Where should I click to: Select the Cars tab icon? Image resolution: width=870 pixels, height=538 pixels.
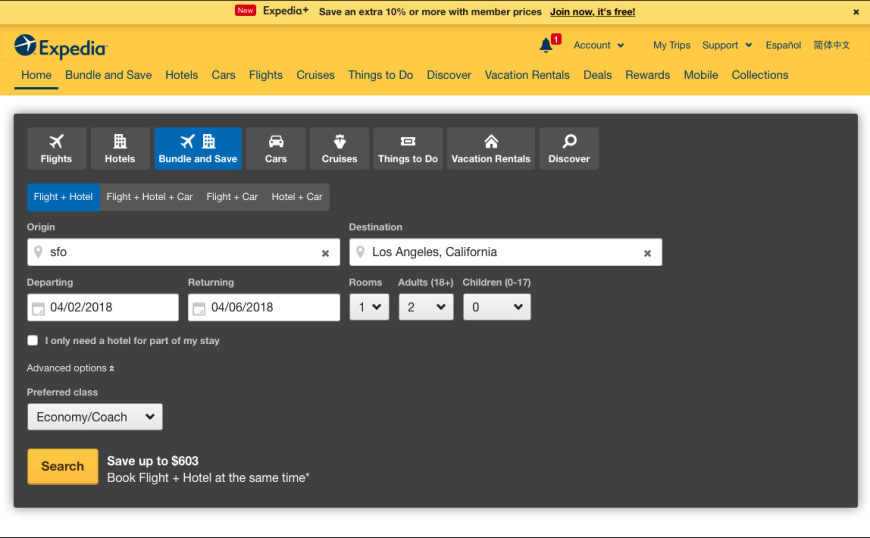pyautogui.click(x=276, y=148)
